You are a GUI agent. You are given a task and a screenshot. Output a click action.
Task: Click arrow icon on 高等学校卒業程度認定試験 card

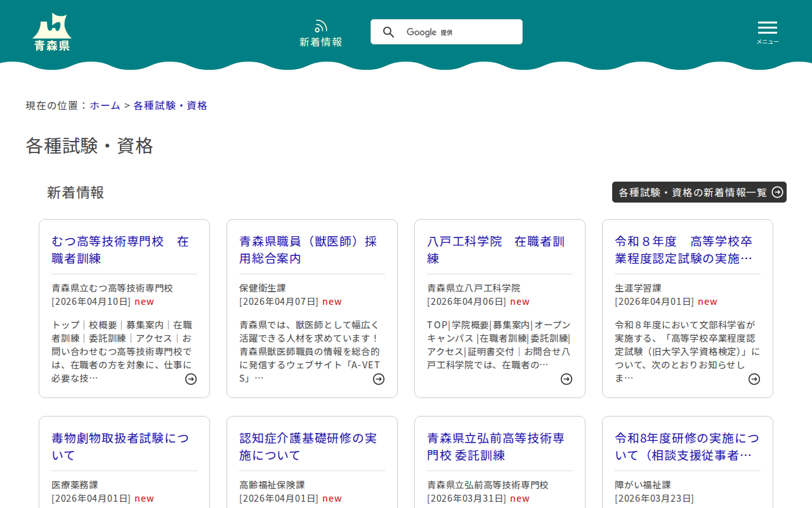click(x=754, y=379)
